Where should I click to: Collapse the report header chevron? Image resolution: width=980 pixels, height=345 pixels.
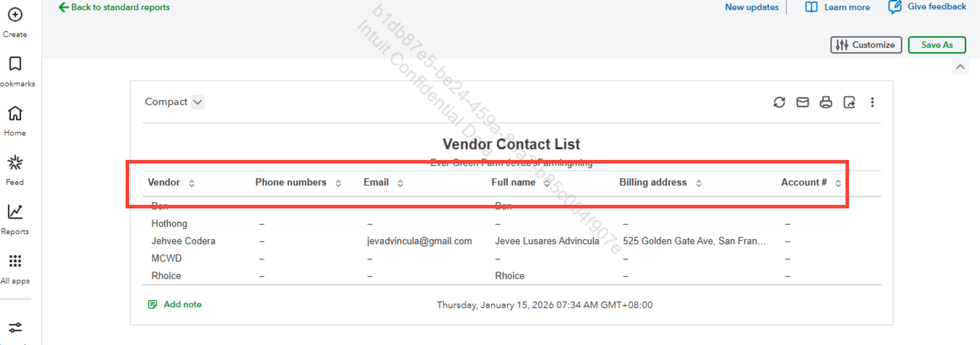pos(960,67)
